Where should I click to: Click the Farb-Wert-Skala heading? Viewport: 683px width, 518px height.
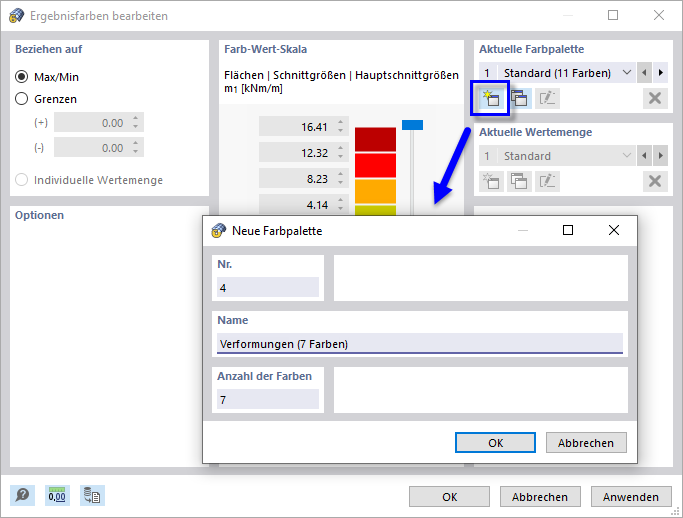pos(266,49)
